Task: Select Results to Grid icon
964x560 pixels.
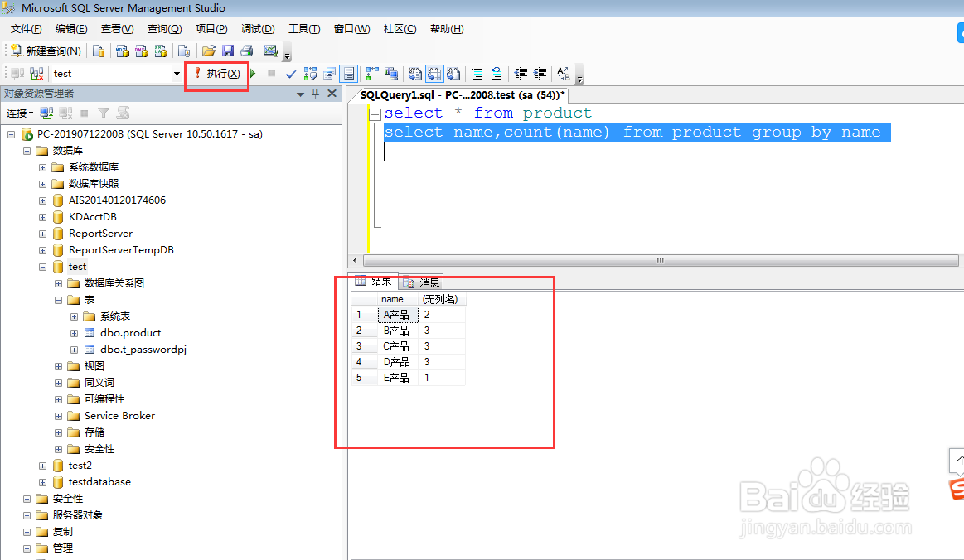Action: [434, 74]
